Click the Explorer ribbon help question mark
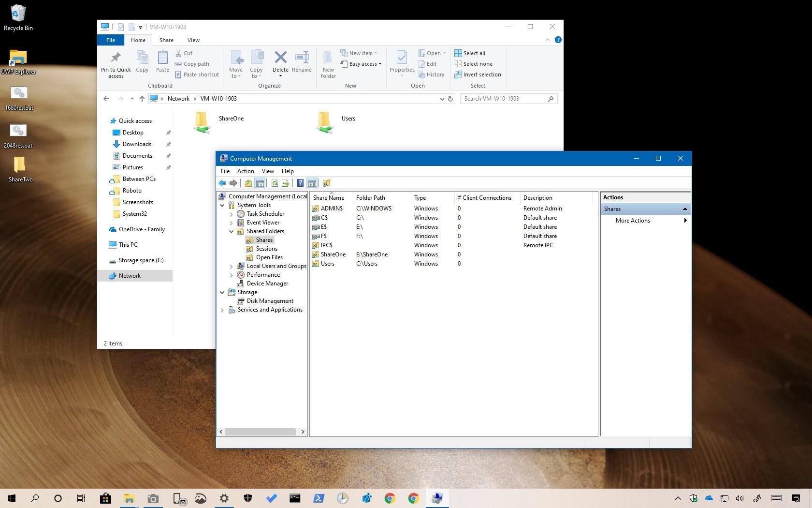812x508 pixels. [x=558, y=40]
